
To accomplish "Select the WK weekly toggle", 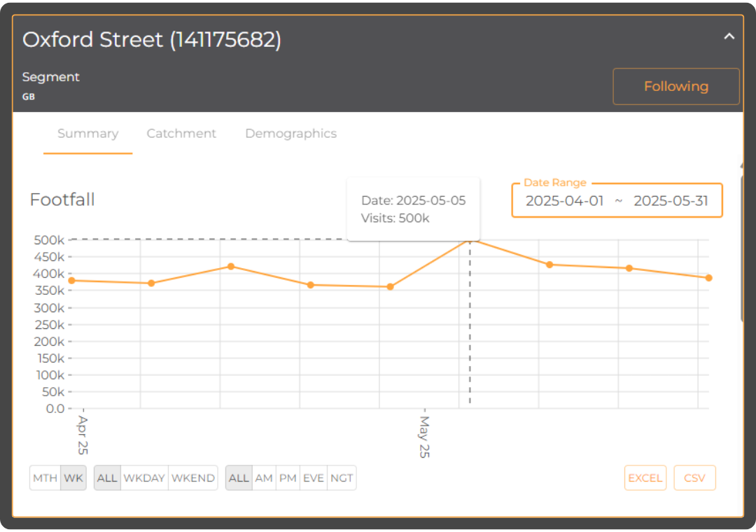I will click(x=73, y=478).
